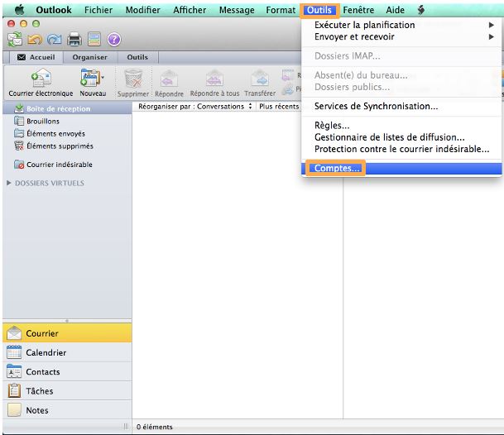The image size is (504, 435).
Task: Choose Règles... in Outils menu
Action: [401, 126]
